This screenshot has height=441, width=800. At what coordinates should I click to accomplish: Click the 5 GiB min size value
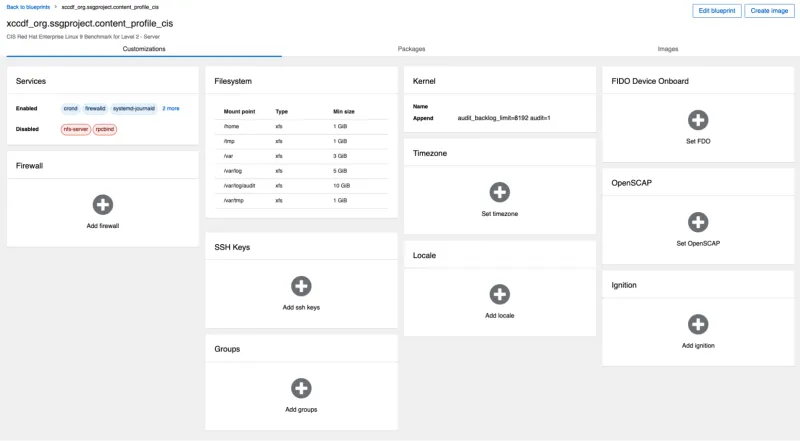[x=340, y=171]
